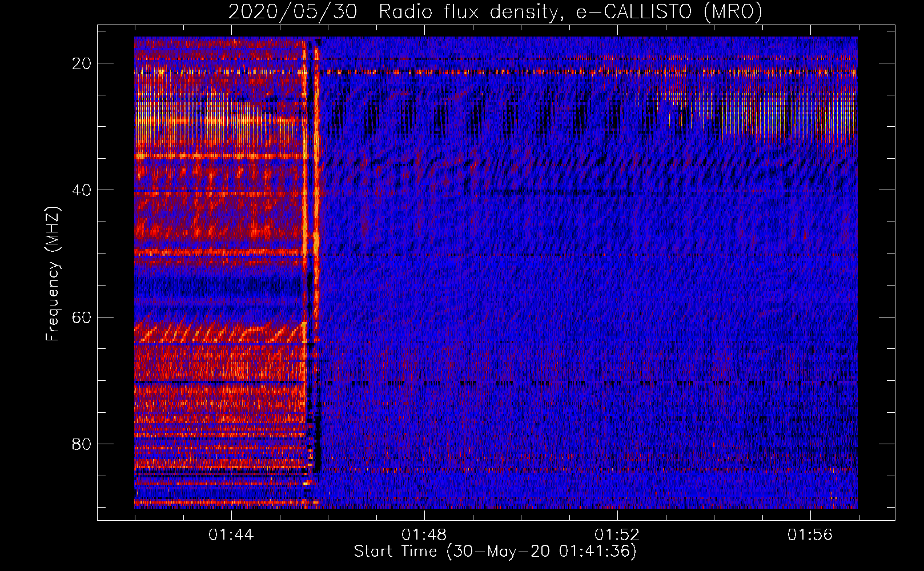Click the 40 MHz frequency tick label

(82, 190)
